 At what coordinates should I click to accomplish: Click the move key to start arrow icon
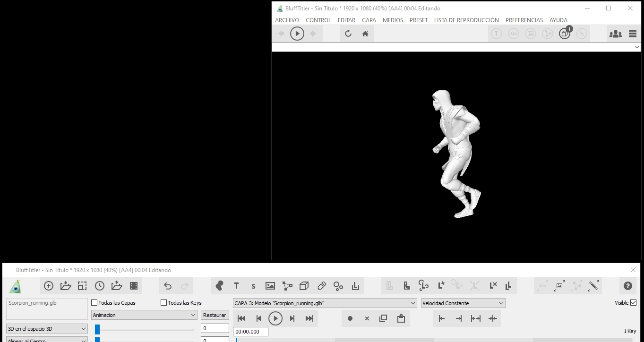tap(442, 318)
